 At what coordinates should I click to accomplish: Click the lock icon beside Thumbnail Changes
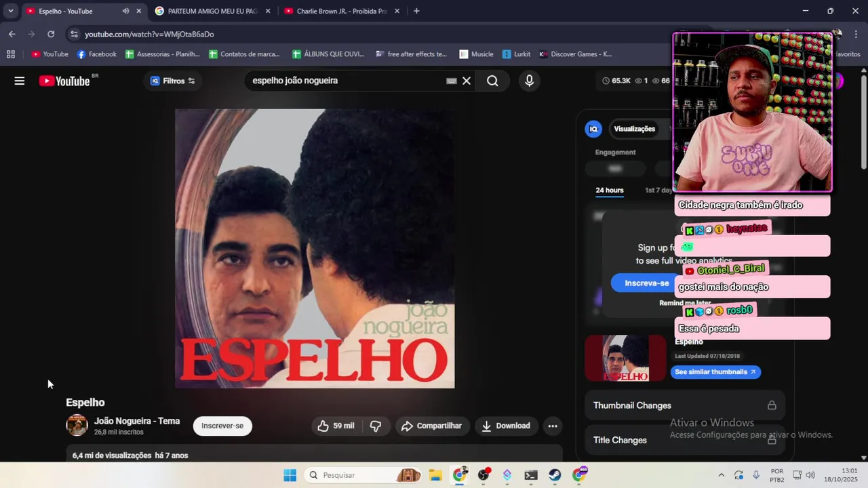pos(772,405)
